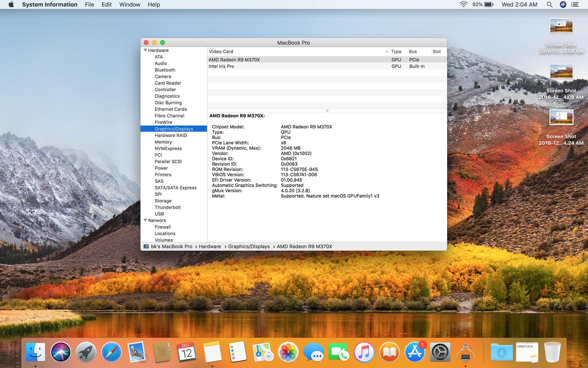588x368 pixels.
Task: Click Hardware in the path bar
Action: (x=210, y=246)
